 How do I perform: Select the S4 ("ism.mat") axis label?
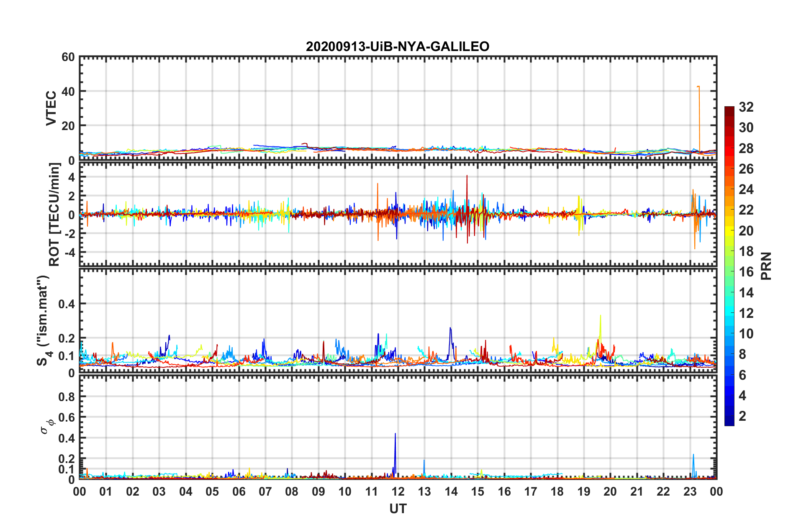point(44,320)
